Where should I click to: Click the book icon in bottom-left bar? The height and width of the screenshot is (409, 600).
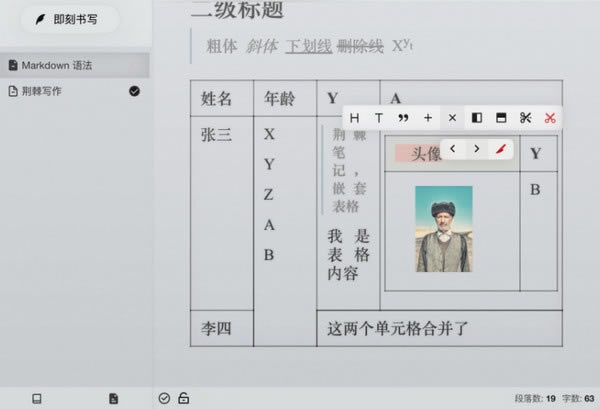pos(37,398)
